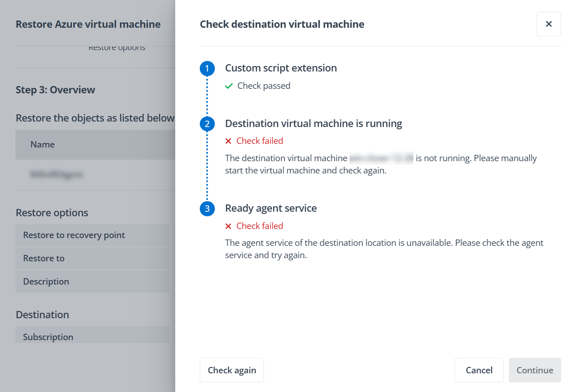
Task: Select the Subscription row under Destination
Action: pyautogui.click(x=48, y=337)
